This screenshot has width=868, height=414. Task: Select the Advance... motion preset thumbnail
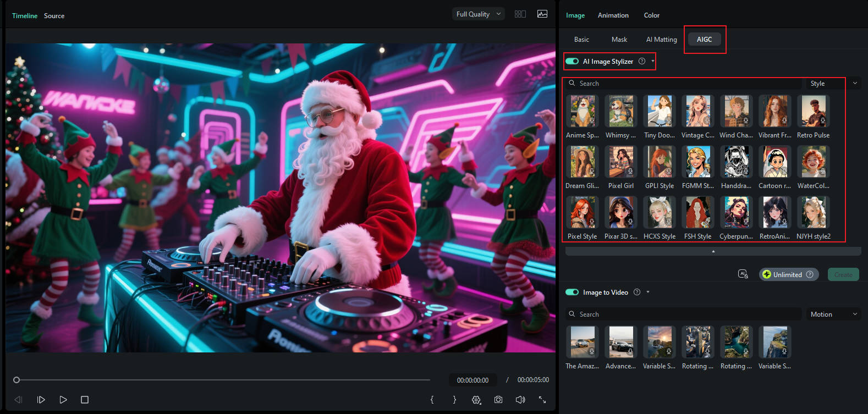coord(621,342)
